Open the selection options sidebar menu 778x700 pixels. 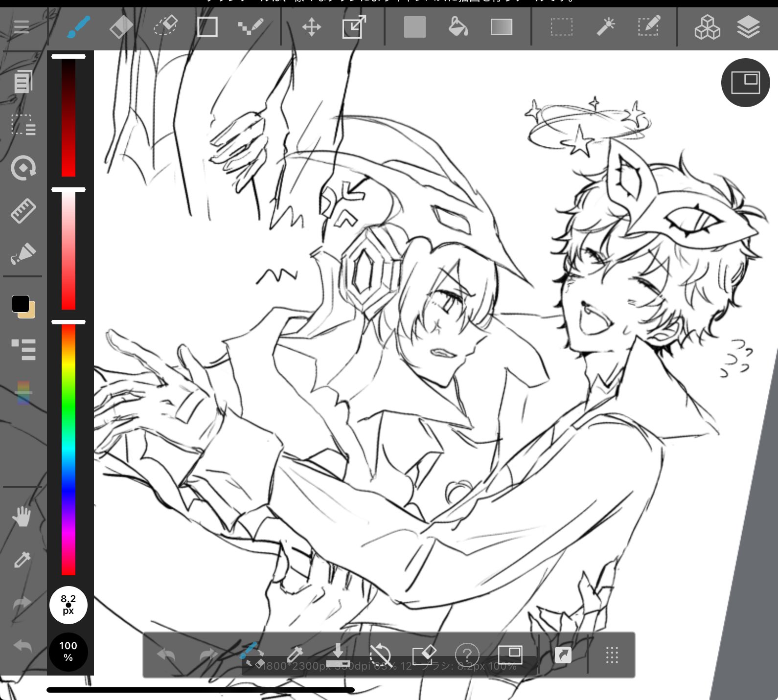click(23, 125)
